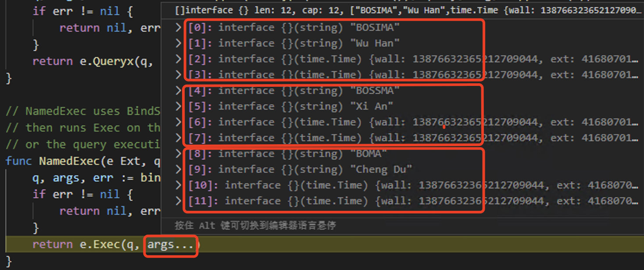
Task: Expand the [2] time.Time entry chevron
Action: point(178,59)
